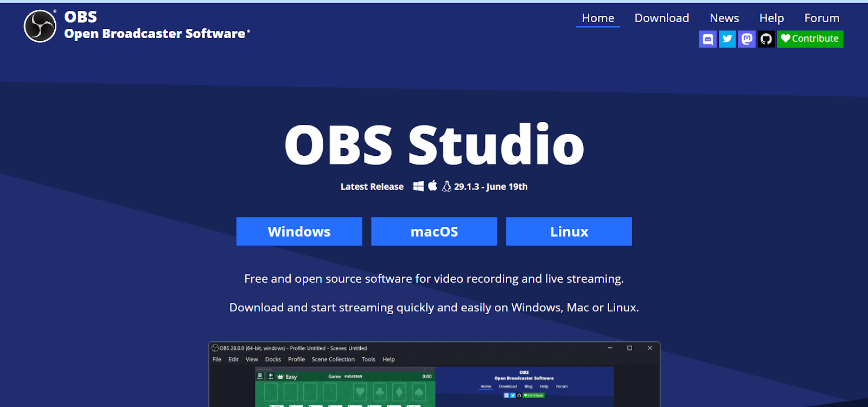Click Profile menu in the OBS app screenshot

pyautogui.click(x=296, y=359)
